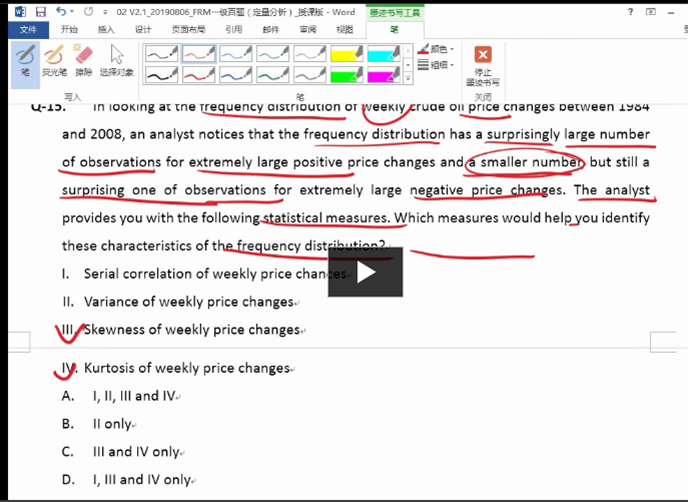Pick the yellow highlighter swatch

click(347, 53)
